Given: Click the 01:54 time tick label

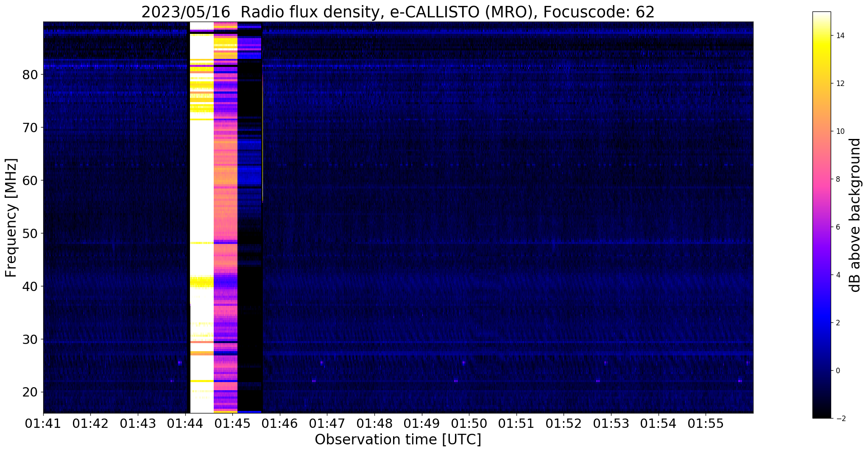Looking at the screenshot, I should (659, 424).
